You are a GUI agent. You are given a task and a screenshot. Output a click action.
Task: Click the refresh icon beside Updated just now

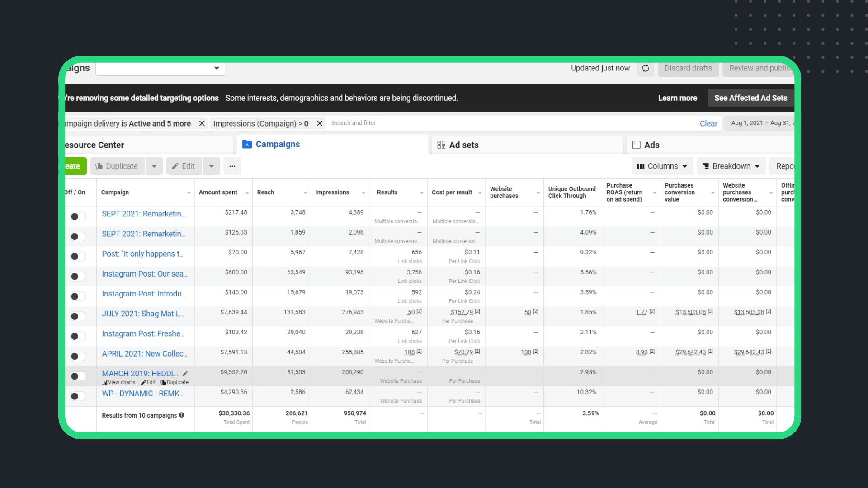(x=646, y=68)
